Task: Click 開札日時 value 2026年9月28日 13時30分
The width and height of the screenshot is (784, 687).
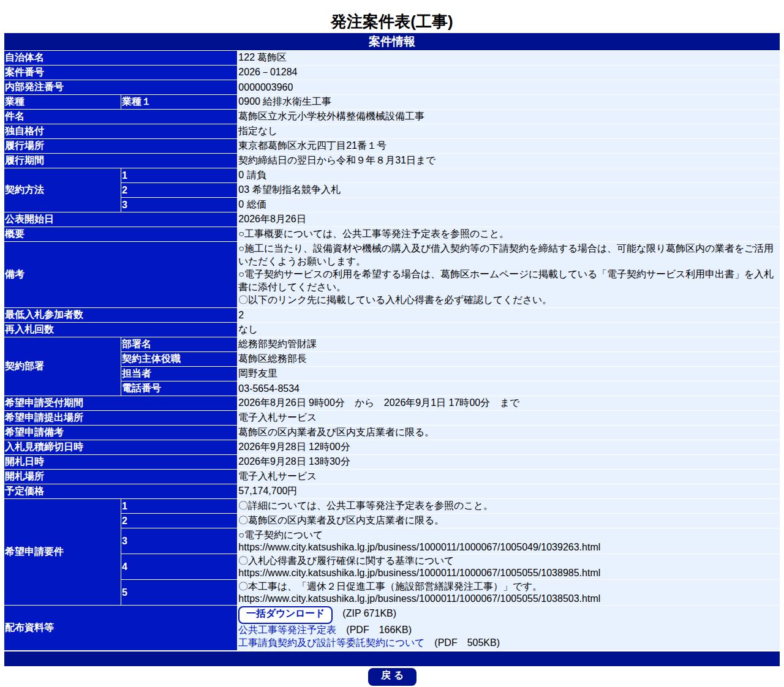Action: (x=294, y=461)
